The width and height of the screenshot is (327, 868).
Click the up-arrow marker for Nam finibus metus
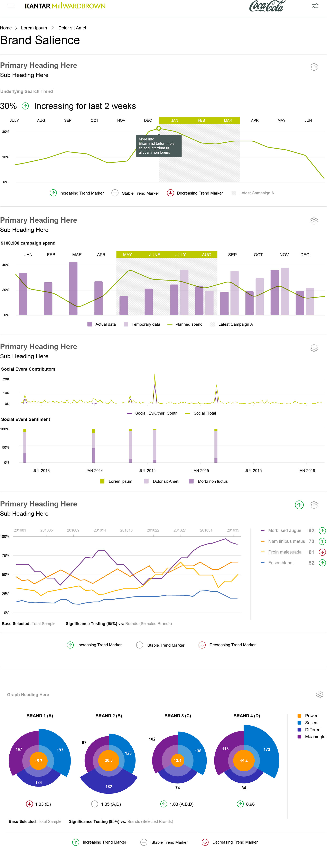(x=322, y=541)
